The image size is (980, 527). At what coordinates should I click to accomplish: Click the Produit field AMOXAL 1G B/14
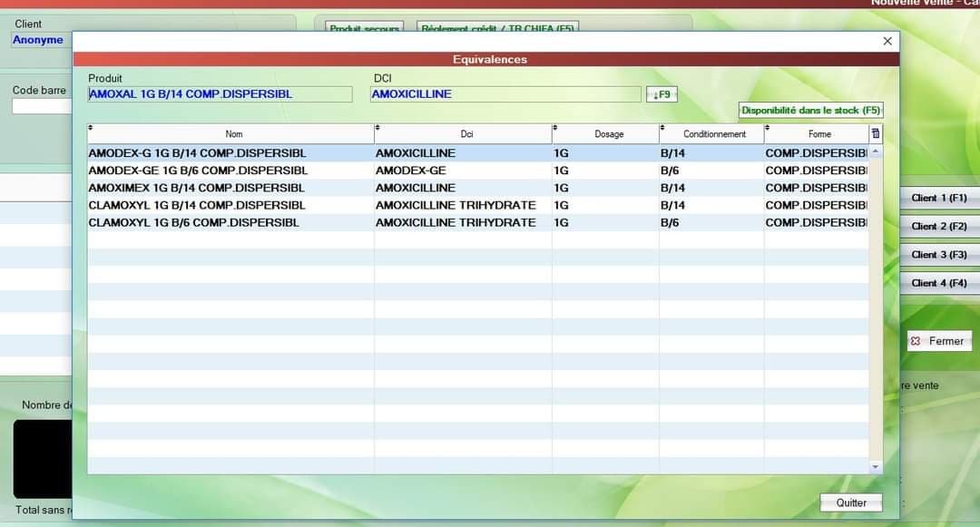(220, 94)
